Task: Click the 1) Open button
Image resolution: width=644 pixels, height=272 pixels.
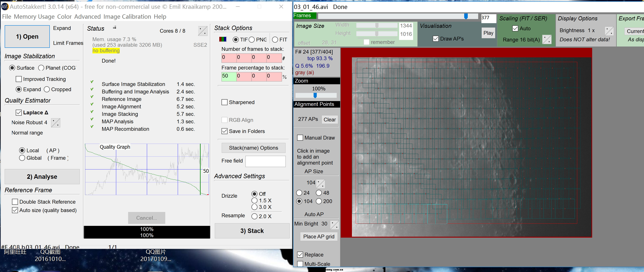Action: click(x=27, y=36)
